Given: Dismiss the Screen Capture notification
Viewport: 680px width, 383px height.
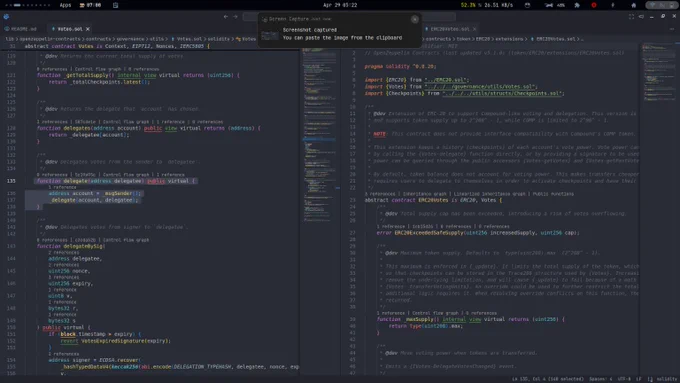Looking at the screenshot, I should tap(415, 19).
